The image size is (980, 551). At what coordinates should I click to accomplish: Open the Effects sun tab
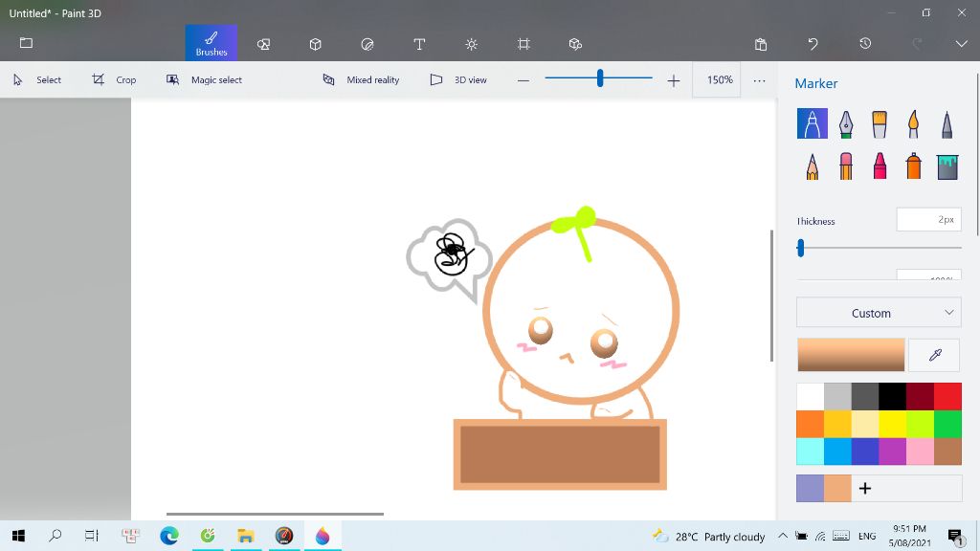pos(471,44)
